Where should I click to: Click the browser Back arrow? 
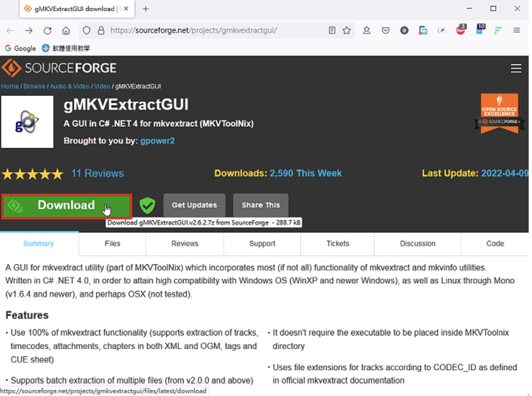(10, 31)
